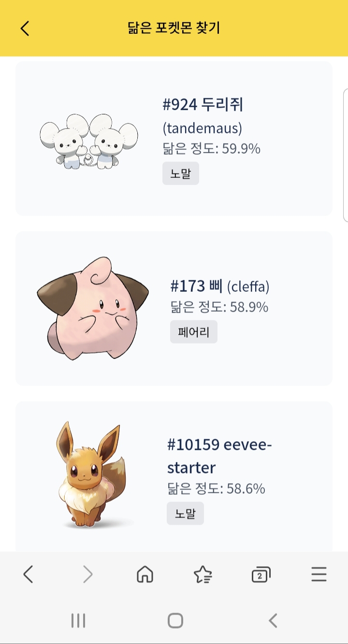Tap the 페어리 type tag
Screen dimensions: 348x644
pyautogui.click(x=194, y=332)
